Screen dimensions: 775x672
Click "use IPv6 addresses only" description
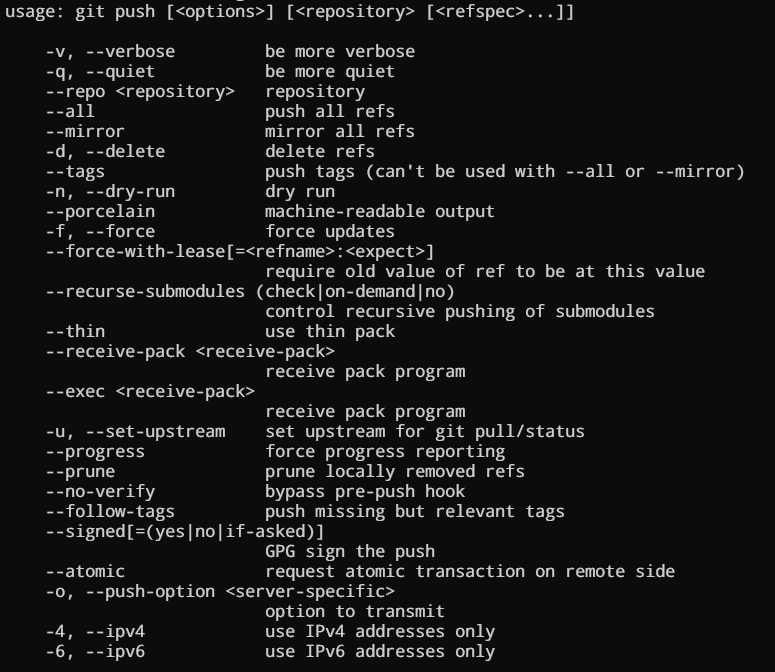(380, 652)
